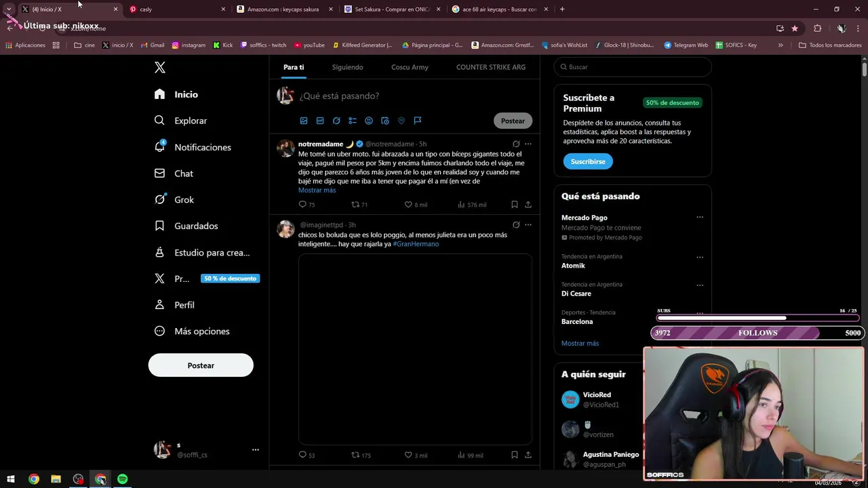The width and height of the screenshot is (868, 488).
Task: Open Grok in left navigation
Action: click(x=174, y=199)
